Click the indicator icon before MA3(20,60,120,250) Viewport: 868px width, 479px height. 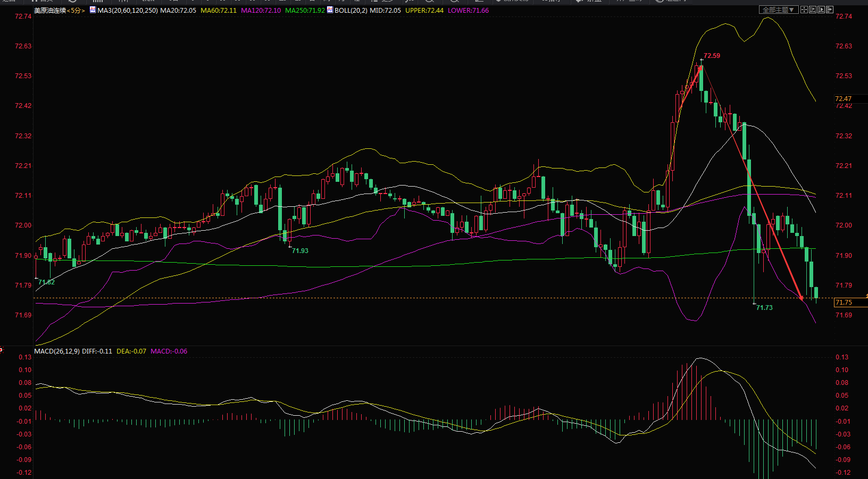(x=93, y=10)
